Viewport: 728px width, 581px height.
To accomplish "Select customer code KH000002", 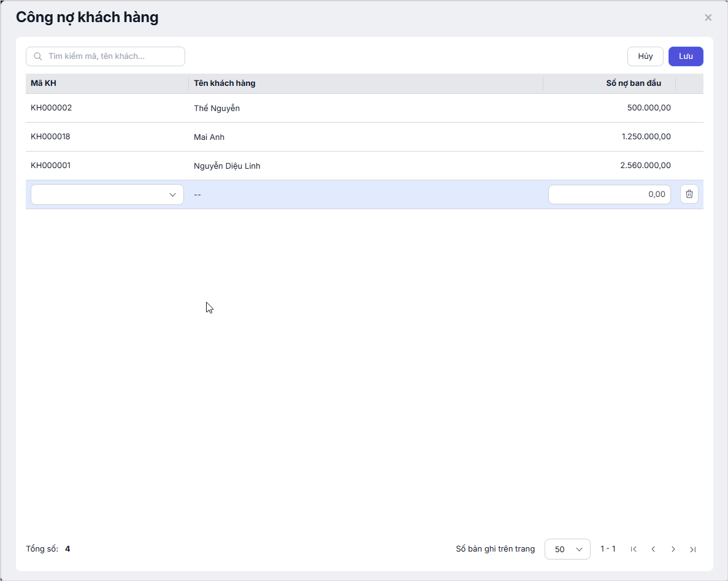I will tap(51, 108).
